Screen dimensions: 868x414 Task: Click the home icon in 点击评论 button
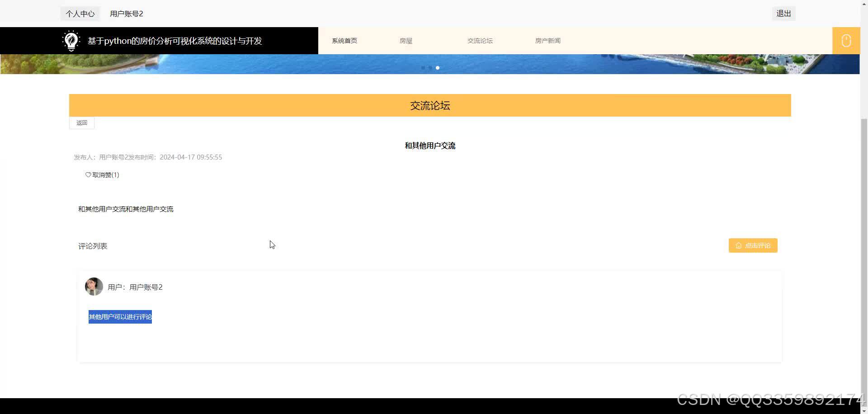pyautogui.click(x=739, y=245)
